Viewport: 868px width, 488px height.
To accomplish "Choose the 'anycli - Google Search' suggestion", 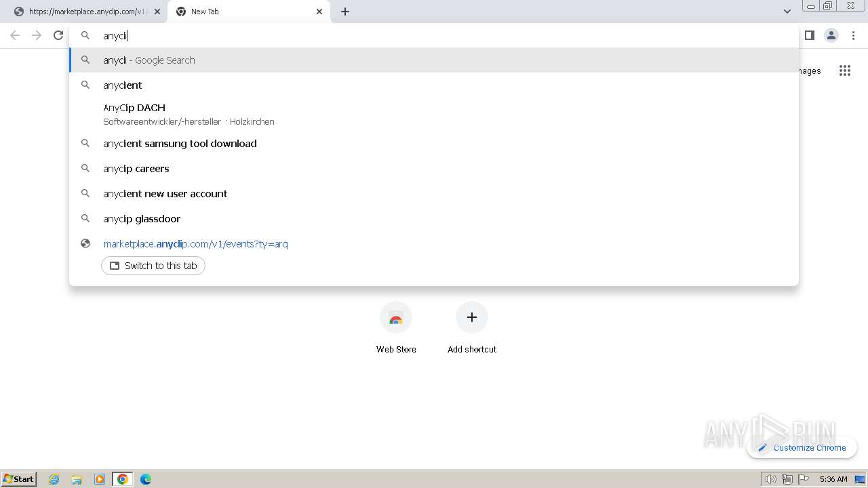I will 434,60.
